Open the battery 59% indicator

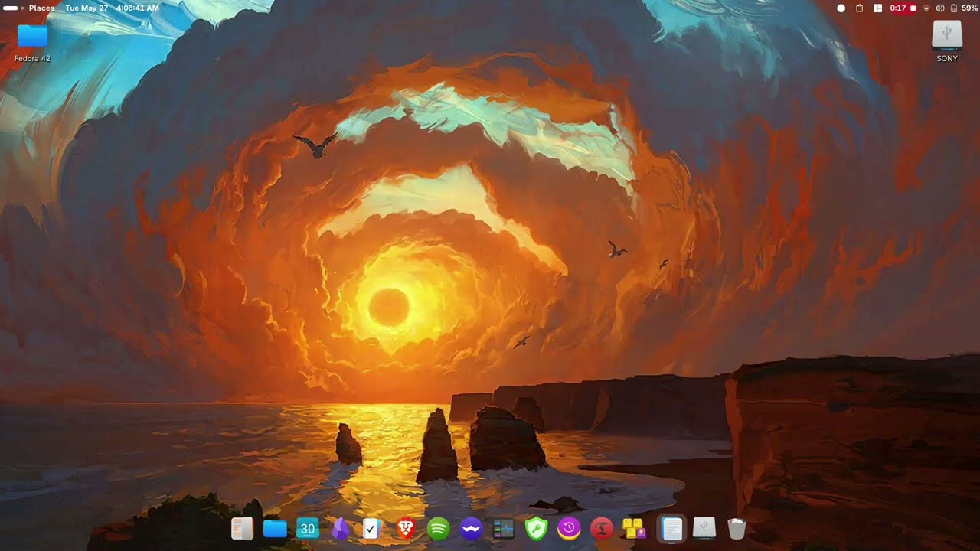[x=964, y=8]
